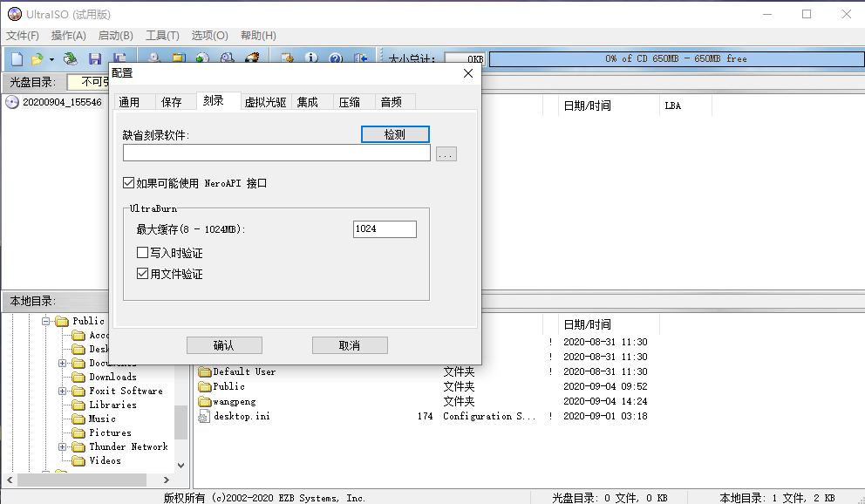Click the 2020-09-04 14:24 date cell
This screenshot has height=504, width=865.
pyautogui.click(x=605, y=401)
